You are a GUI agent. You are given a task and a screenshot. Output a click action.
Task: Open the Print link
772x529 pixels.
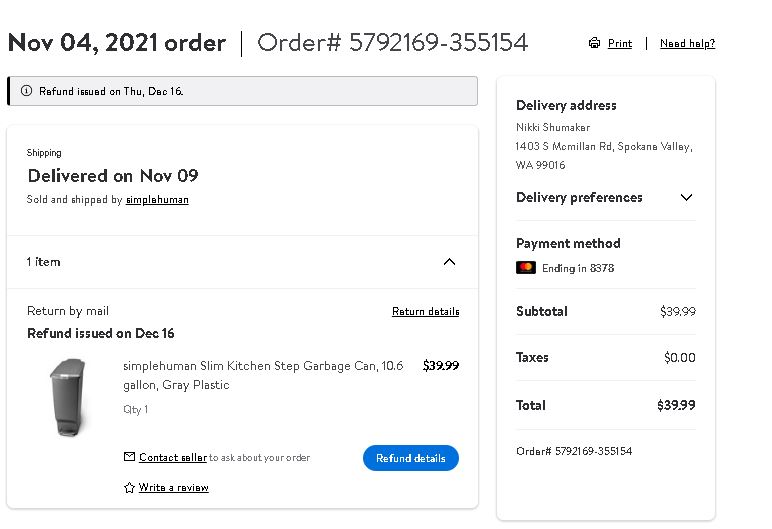click(620, 43)
